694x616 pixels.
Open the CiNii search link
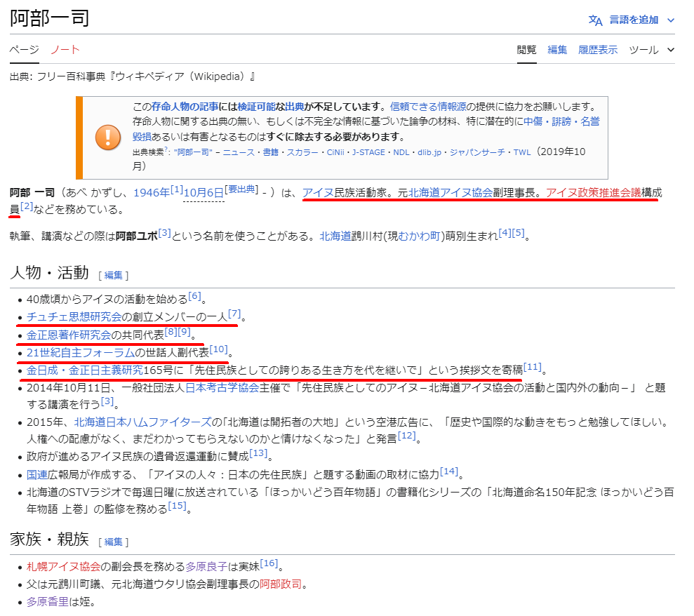coord(335,153)
